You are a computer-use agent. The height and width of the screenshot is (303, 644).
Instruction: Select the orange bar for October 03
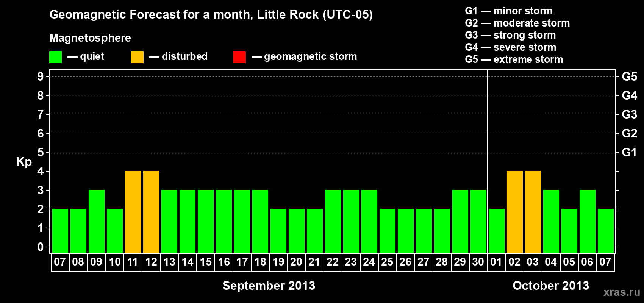[533, 212]
